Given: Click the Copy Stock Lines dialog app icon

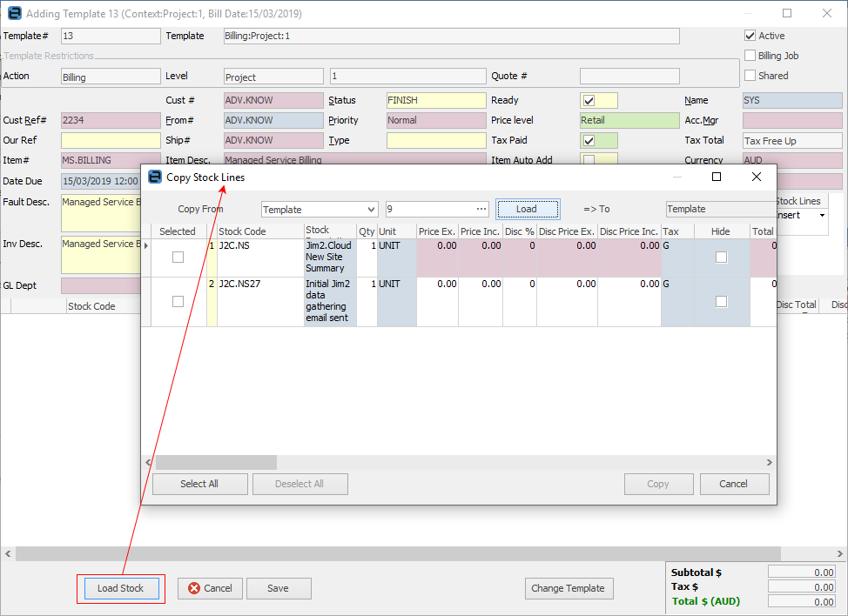Looking at the screenshot, I should pos(155,177).
